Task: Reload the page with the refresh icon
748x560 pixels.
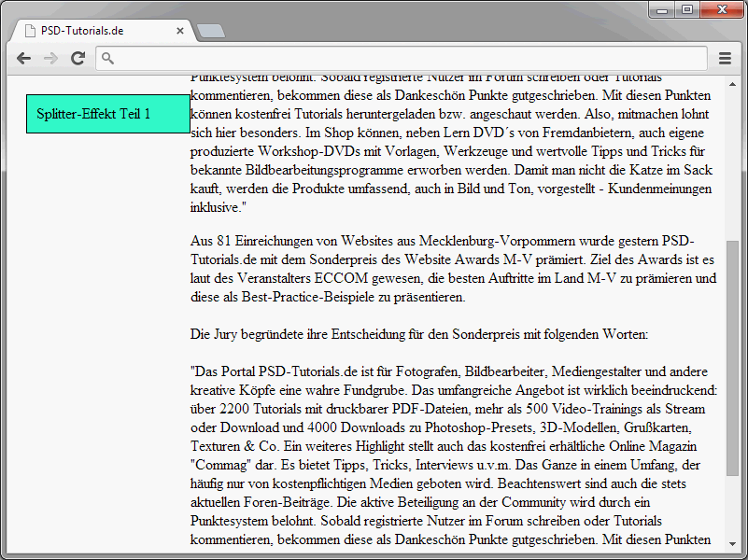Action: (x=78, y=58)
